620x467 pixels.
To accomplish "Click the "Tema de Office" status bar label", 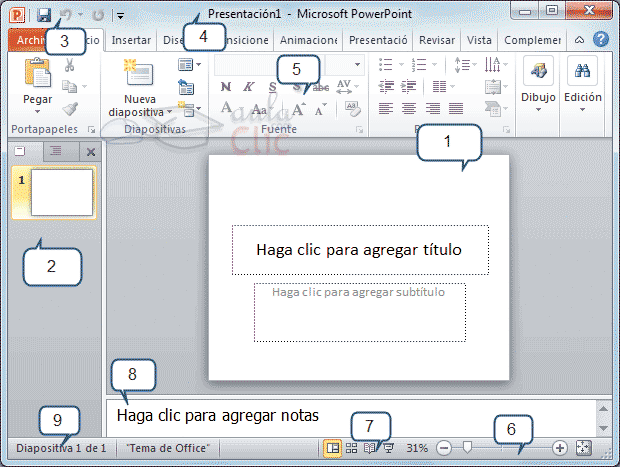I will pyautogui.click(x=166, y=448).
